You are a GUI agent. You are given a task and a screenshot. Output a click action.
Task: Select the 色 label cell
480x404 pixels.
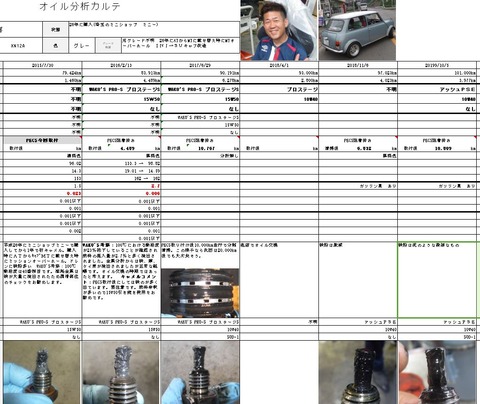[x=55, y=46]
